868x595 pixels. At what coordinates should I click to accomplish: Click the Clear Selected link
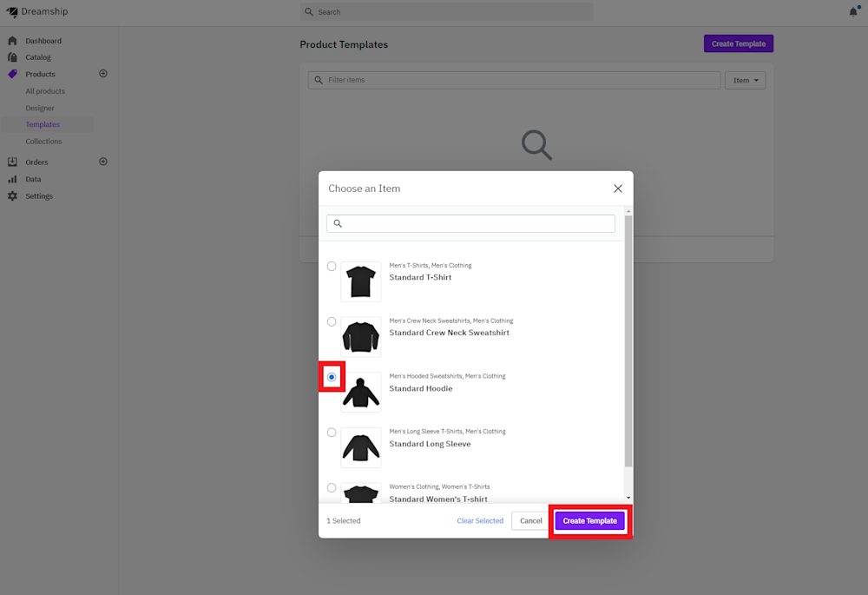[480, 521]
